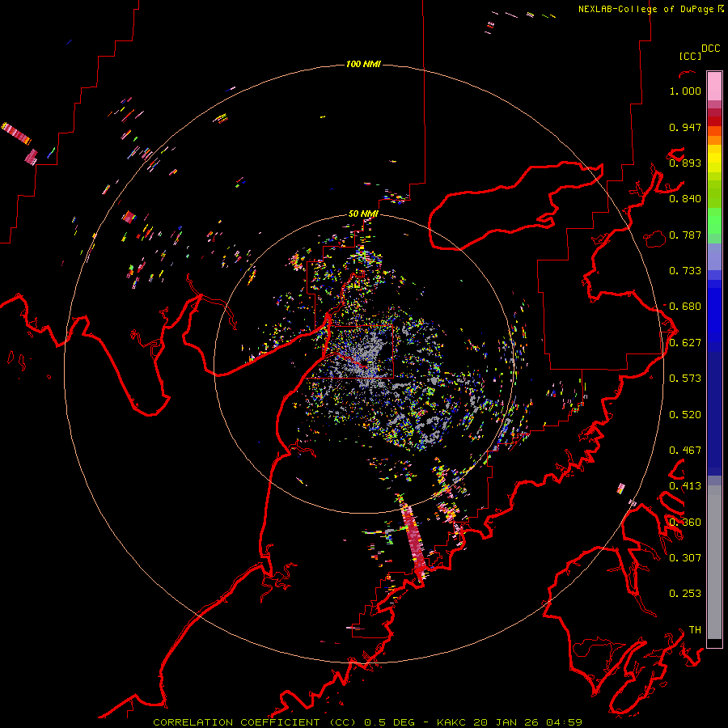Pick the bright green color bar segment
This screenshot has width=728, height=728.
coord(714,221)
